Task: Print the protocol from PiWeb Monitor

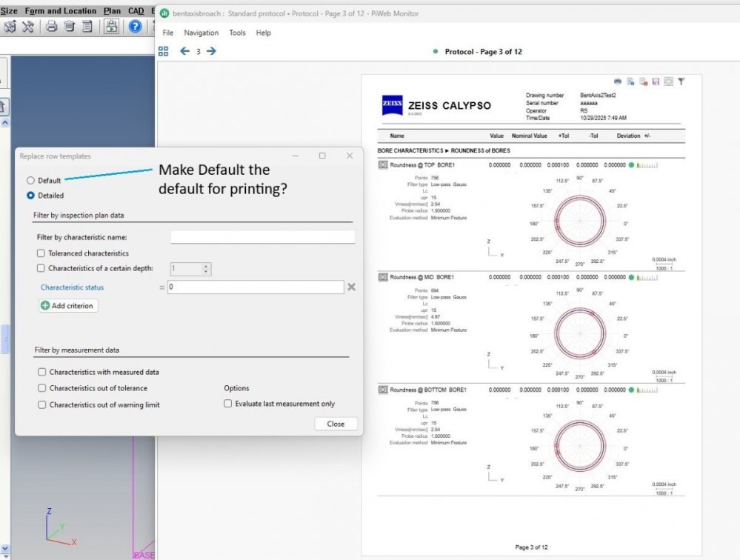Action: 618,81
